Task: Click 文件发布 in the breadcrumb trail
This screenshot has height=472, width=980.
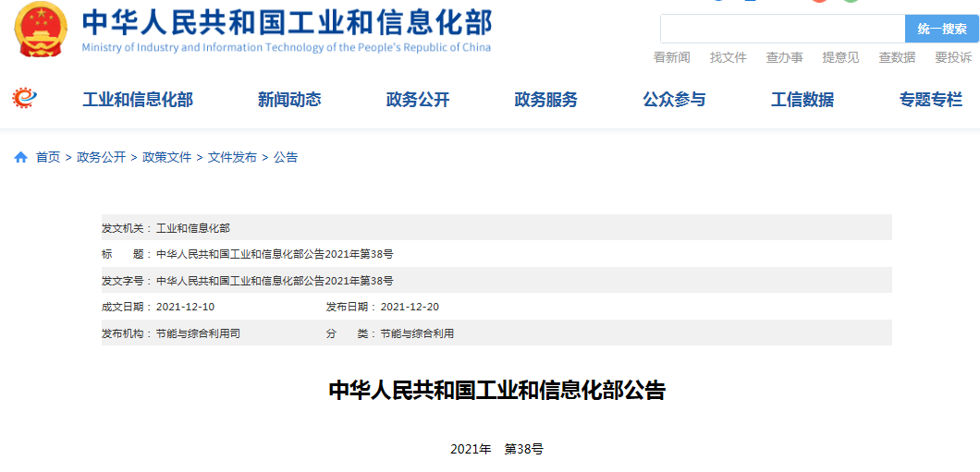Action: point(232,158)
